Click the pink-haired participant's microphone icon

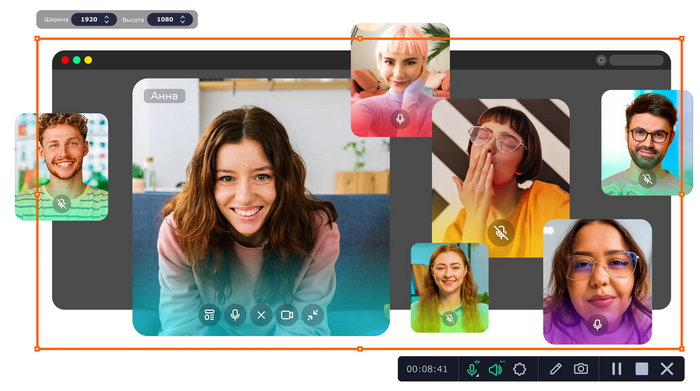point(400,119)
